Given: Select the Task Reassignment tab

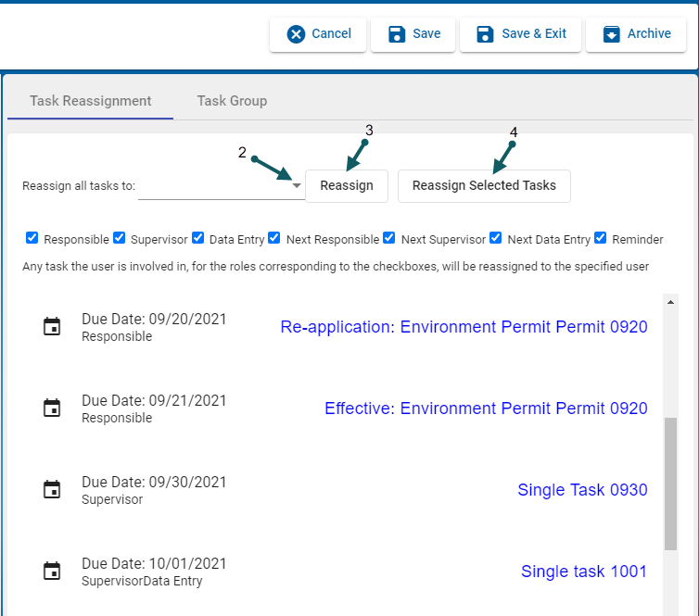Looking at the screenshot, I should 90,101.
